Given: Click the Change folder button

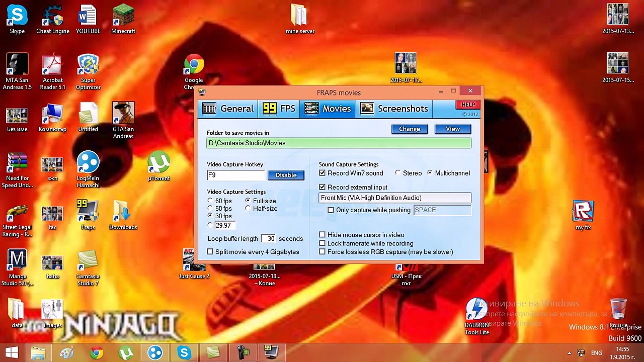Looking at the screenshot, I should pos(410,129).
